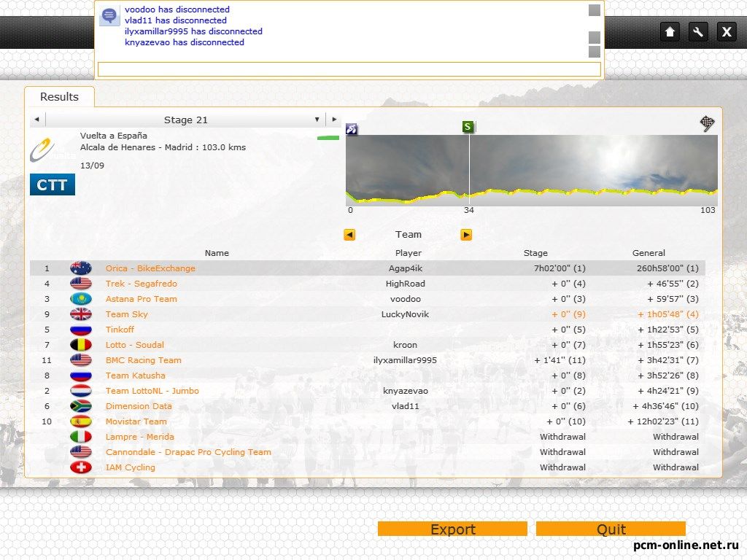Click player name HighRoad
This screenshot has width=747, height=560.
pyautogui.click(x=406, y=284)
